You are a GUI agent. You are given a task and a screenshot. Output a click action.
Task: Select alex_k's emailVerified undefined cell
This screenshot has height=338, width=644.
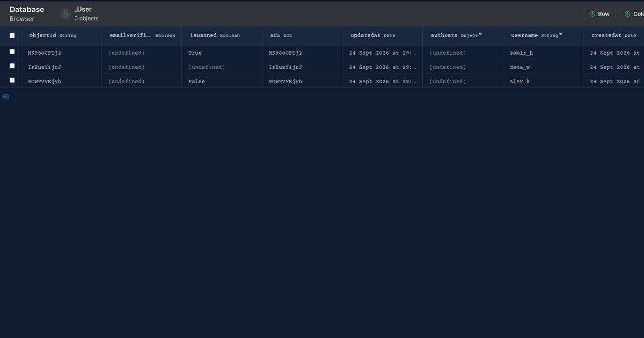(x=142, y=81)
